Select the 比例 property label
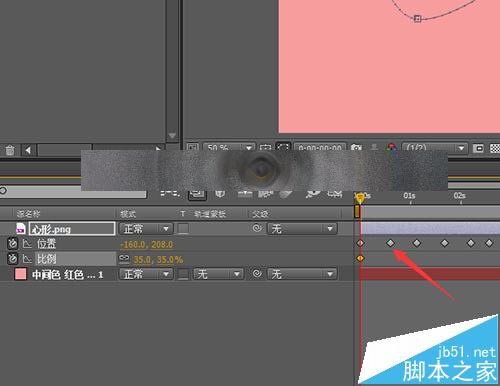 tap(46, 259)
